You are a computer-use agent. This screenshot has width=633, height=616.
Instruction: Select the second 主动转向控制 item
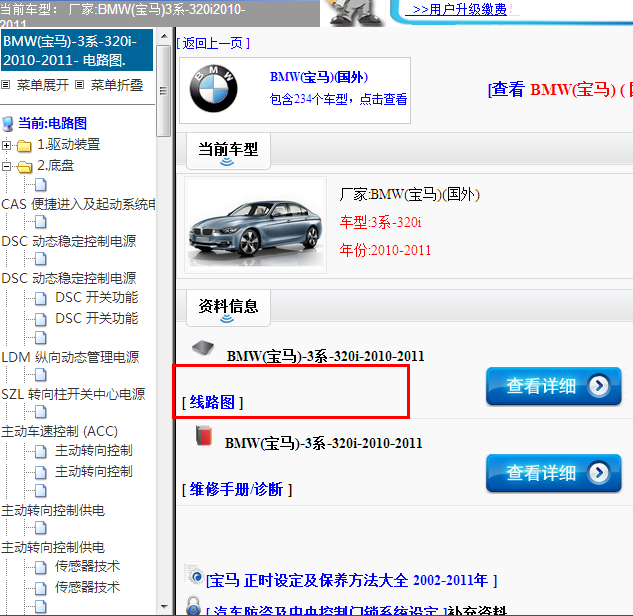(94, 471)
